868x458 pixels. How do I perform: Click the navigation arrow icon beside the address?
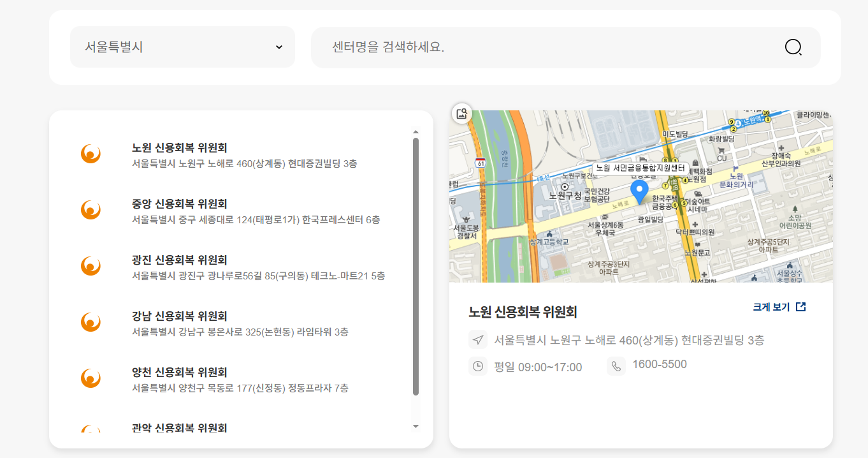[478, 339]
